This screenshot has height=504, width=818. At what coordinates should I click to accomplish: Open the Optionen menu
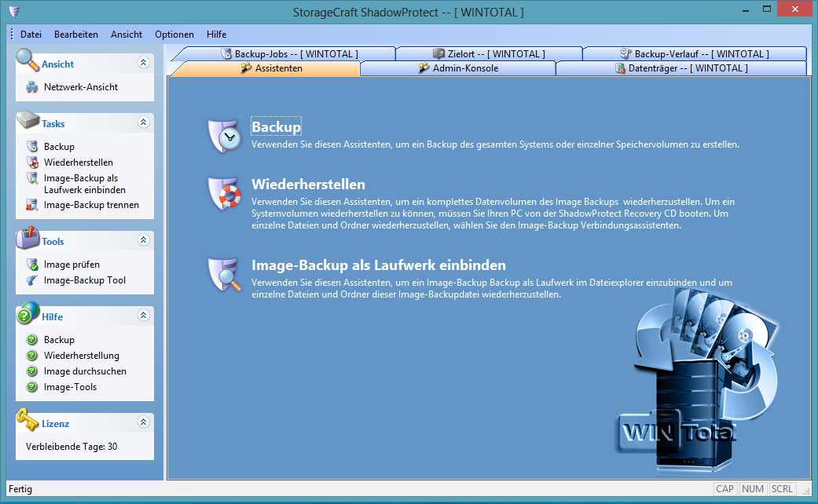point(174,35)
